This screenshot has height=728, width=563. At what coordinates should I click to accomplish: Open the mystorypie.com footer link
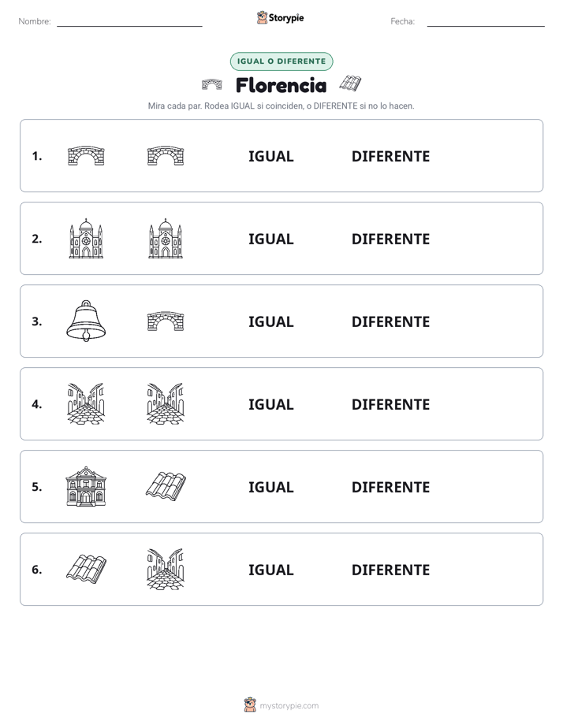289,706
